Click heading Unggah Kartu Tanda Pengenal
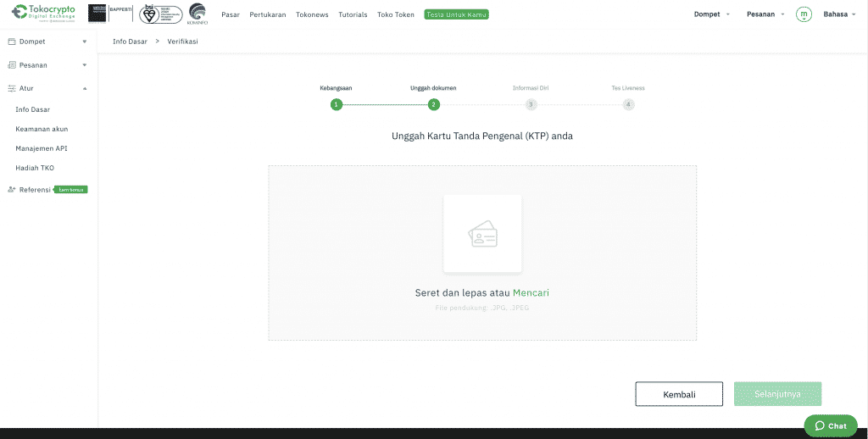This screenshot has height=439, width=868. point(482,136)
